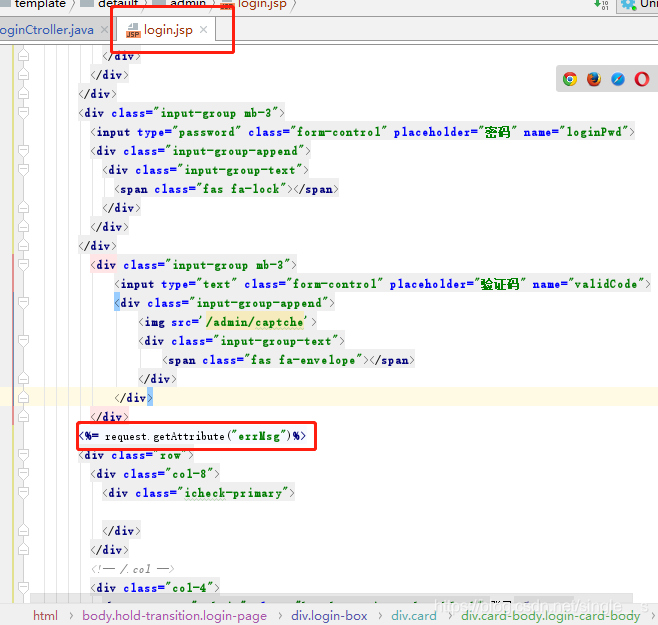658x625 pixels.
Task: Collapse fold of div class row
Action: click(x=24, y=455)
